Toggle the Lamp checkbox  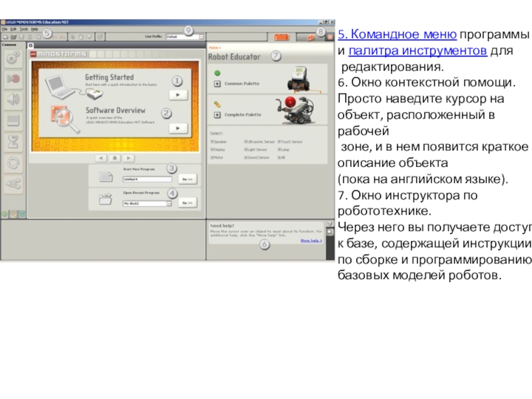click(x=279, y=150)
